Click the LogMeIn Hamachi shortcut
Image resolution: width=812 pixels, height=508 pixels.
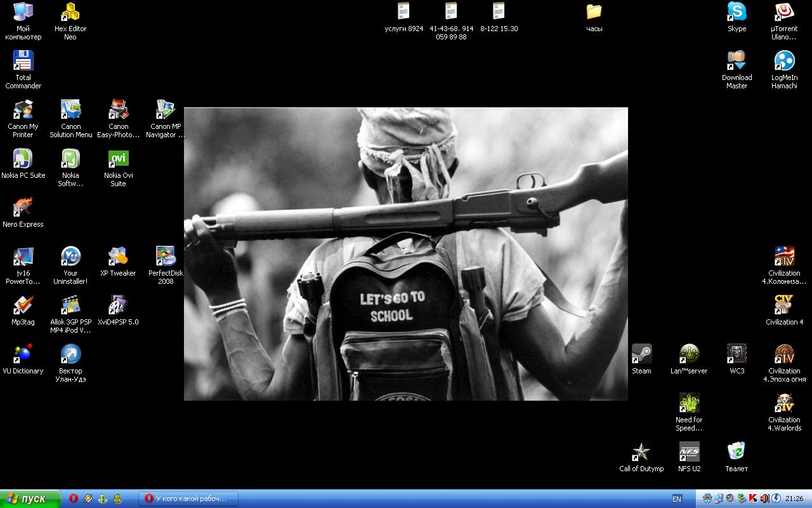[x=784, y=61]
